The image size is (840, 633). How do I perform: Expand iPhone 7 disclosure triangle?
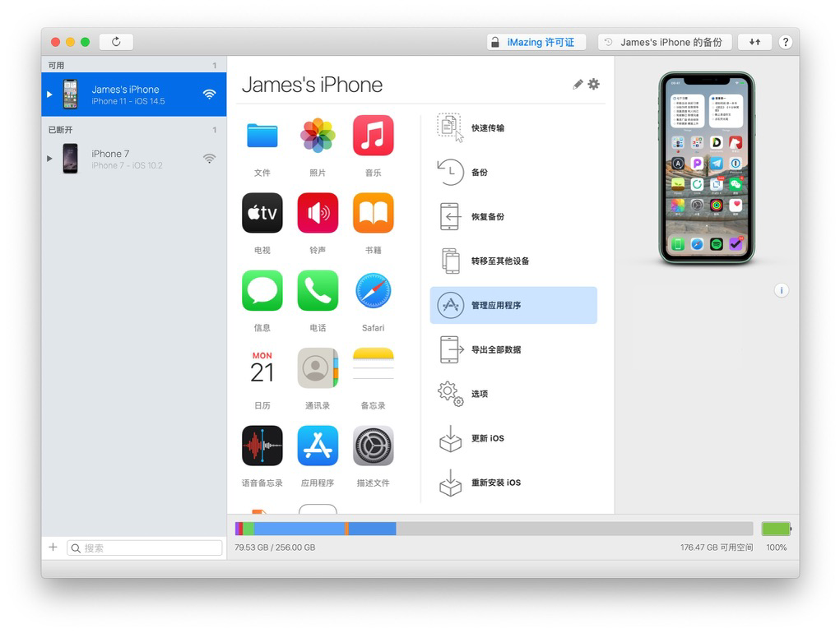pyautogui.click(x=49, y=159)
